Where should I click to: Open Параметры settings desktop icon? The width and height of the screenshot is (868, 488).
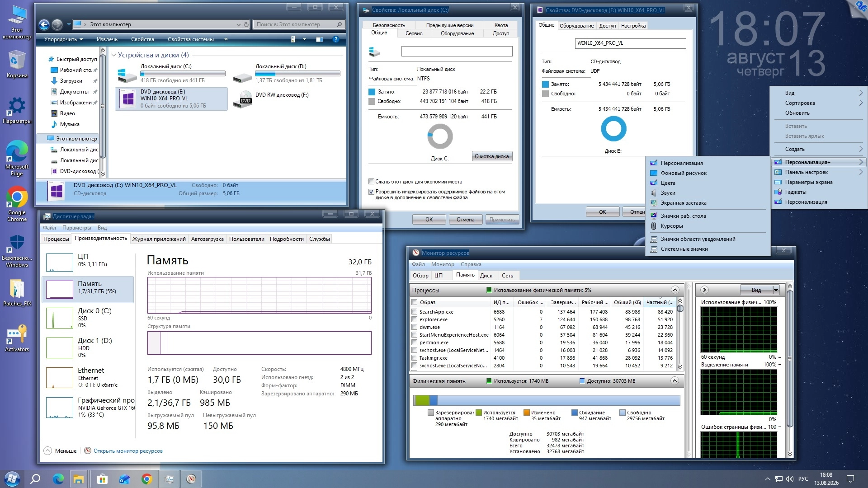tap(17, 110)
